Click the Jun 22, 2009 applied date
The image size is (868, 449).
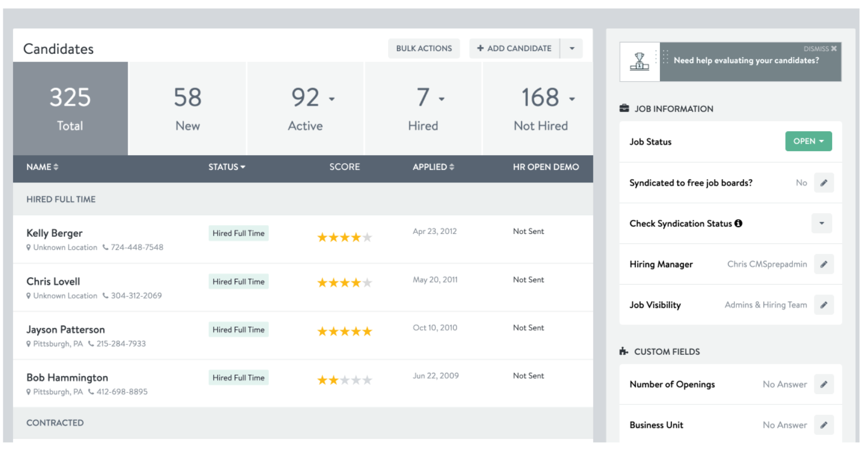[x=436, y=376]
